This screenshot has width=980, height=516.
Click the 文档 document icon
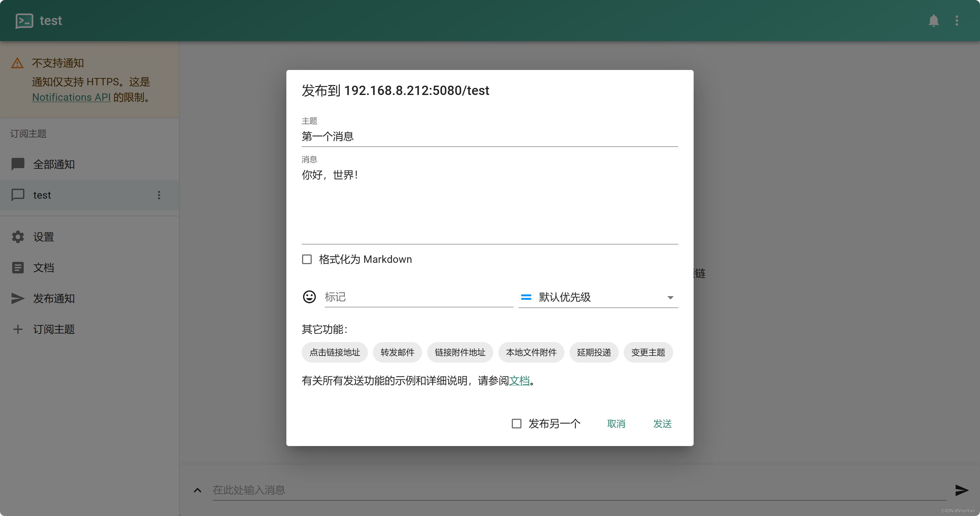point(18,268)
